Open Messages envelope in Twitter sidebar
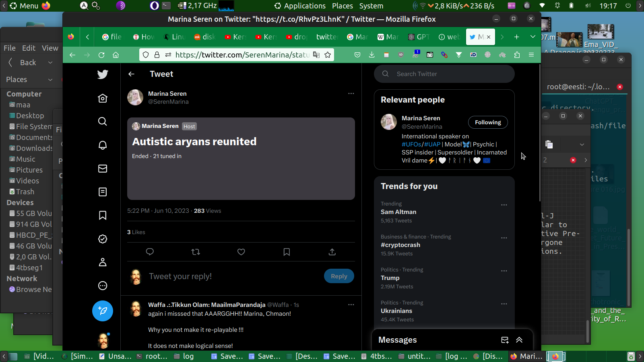 click(x=103, y=169)
